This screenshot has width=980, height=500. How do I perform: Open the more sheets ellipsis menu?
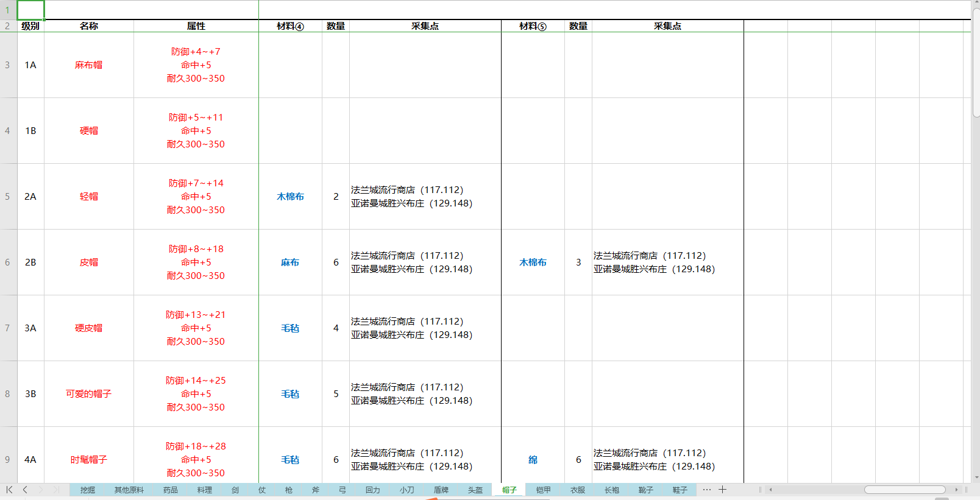click(x=707, y=490)
